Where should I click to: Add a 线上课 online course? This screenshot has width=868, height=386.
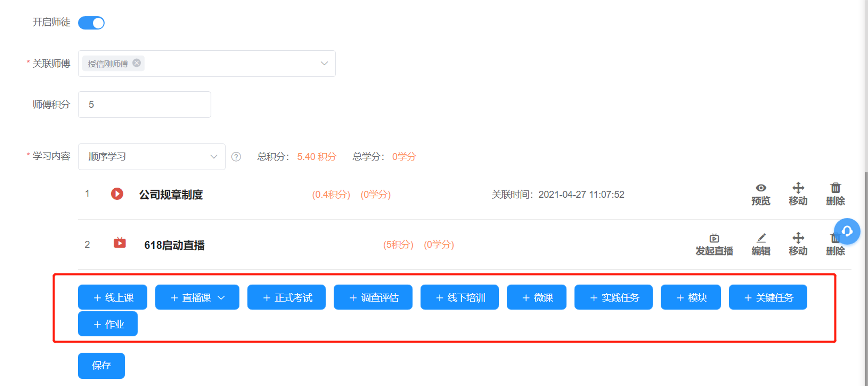click(112, 297)
